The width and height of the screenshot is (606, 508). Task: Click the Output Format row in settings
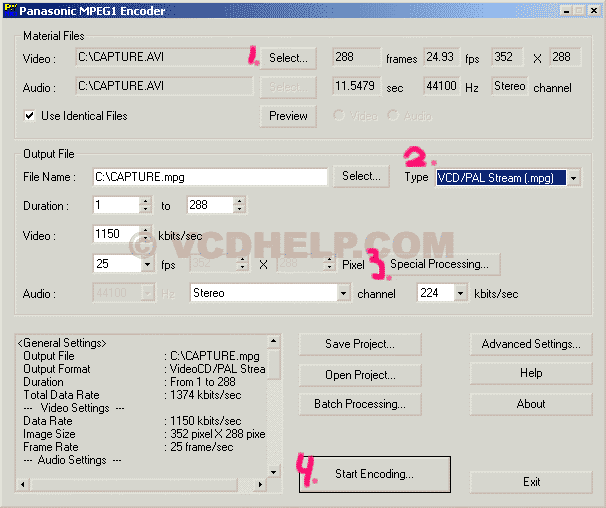tap(144, 369)
